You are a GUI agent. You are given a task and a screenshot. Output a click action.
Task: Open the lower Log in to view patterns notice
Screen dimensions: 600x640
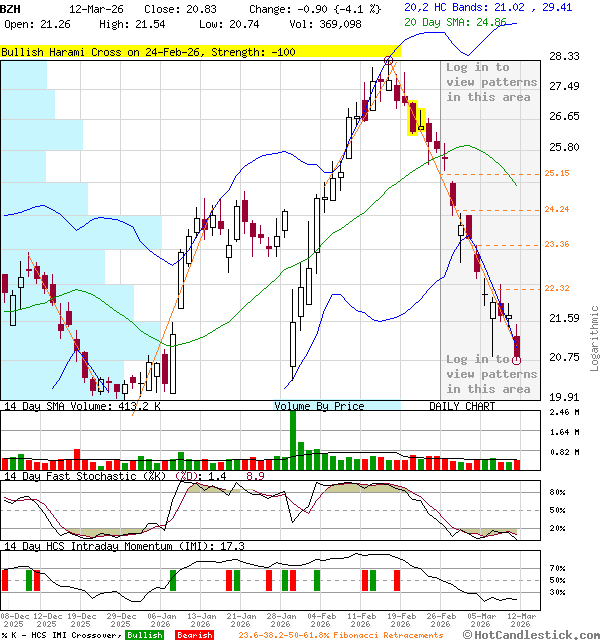click(x=491, y=374)
